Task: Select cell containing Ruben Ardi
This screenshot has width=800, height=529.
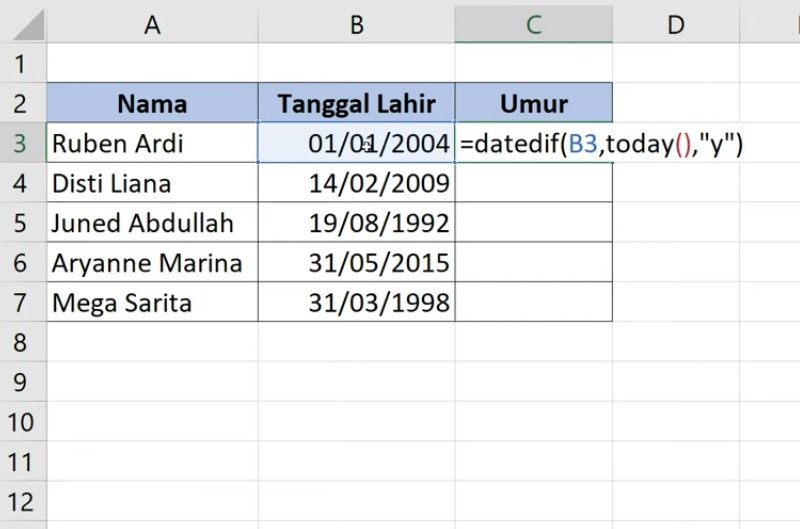Action: [152, 144]
